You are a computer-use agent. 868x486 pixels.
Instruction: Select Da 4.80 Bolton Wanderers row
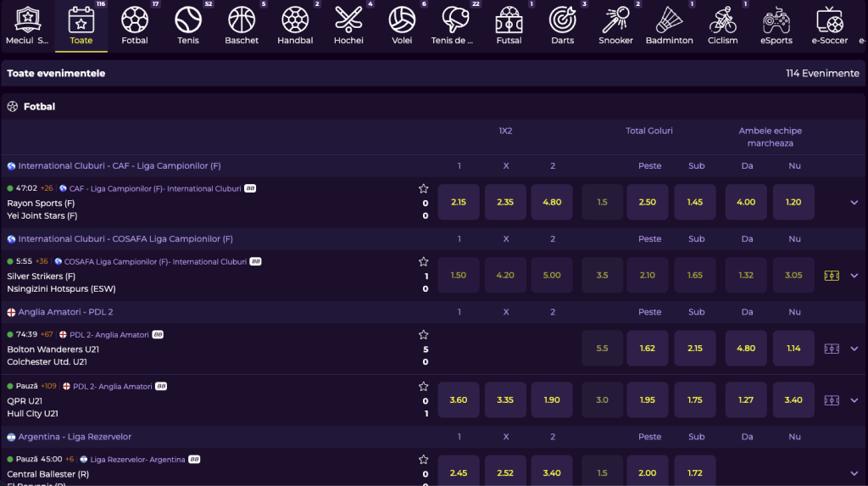coord(746,349)
